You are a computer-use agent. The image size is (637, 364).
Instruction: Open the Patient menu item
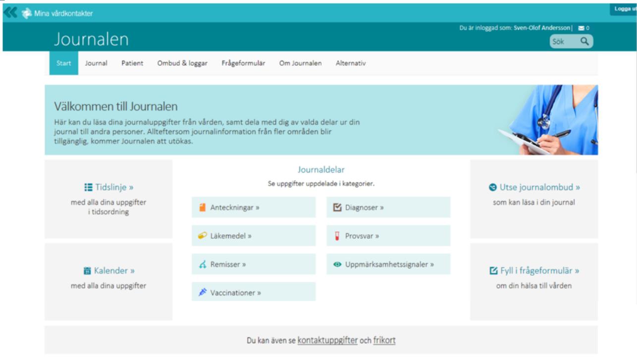click(x=132, y=63)
